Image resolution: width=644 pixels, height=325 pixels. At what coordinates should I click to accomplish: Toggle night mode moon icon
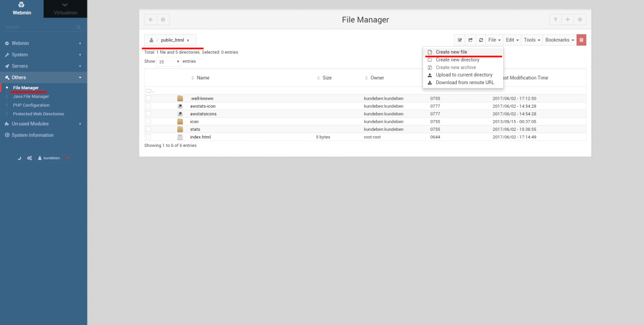tap(19, 158)
